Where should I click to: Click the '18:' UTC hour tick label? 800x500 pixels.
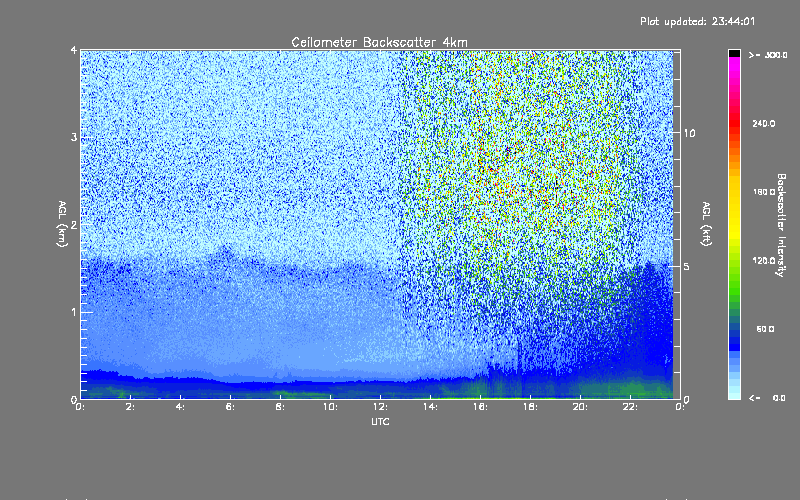coord(530,407)
